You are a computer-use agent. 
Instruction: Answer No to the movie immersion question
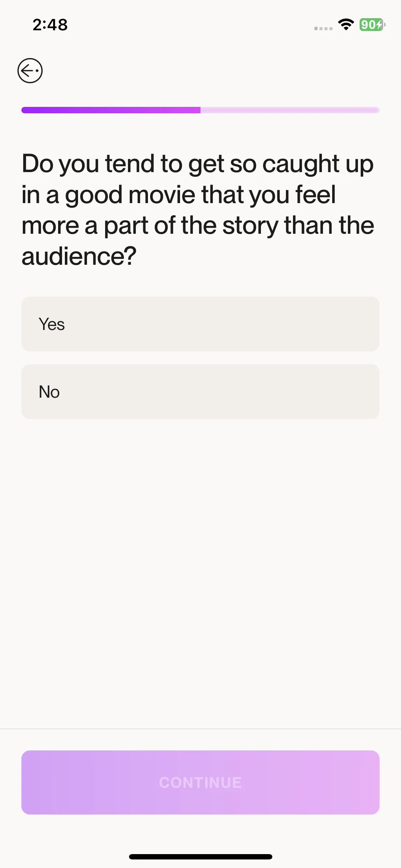click(200, 392)
